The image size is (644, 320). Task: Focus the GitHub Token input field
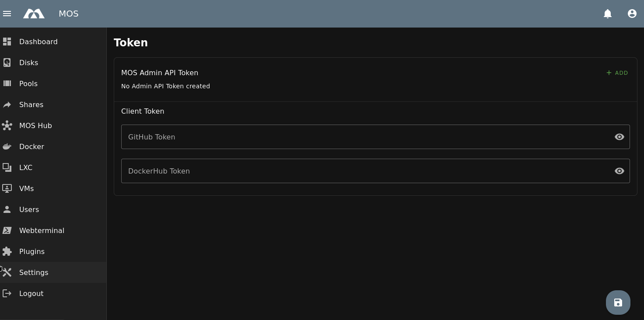tap(363, 137)
